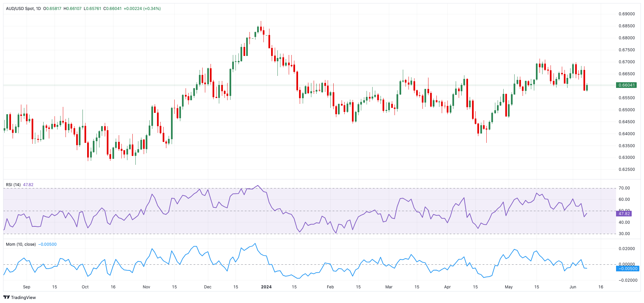Click the Jun date axis label
644x303 pixels.
[x=572, y=287]
